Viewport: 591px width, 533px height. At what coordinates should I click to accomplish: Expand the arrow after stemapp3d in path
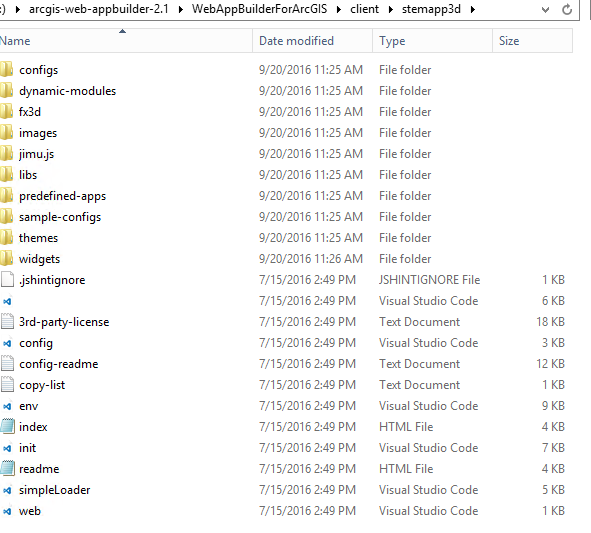coord(473,9)
